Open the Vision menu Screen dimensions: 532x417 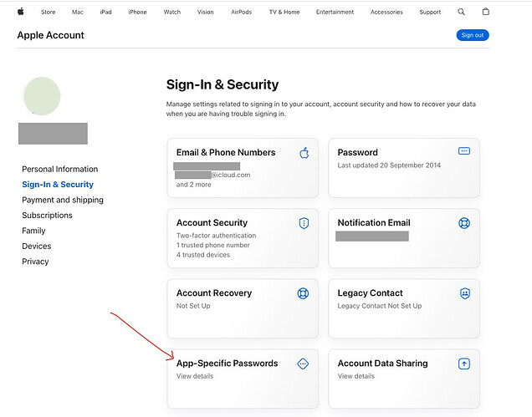pos(205,12)
